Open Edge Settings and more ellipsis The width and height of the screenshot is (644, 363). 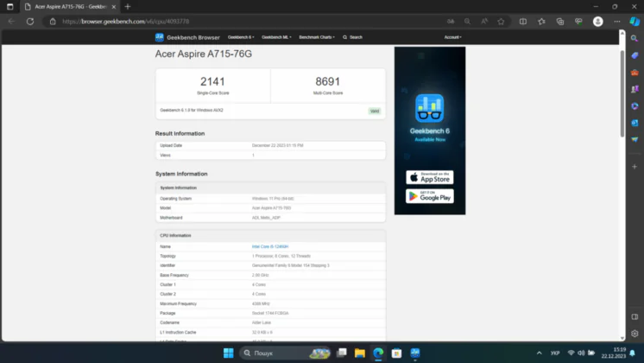[617, 22]
